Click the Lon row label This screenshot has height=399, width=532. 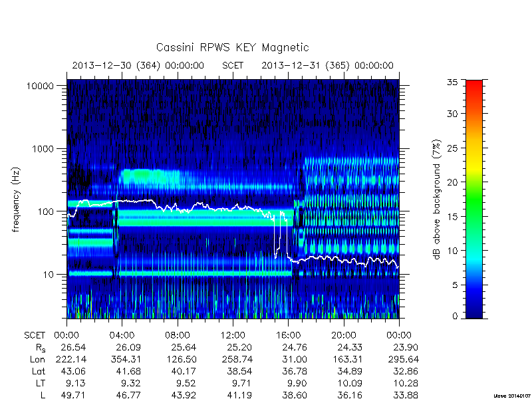38,359
